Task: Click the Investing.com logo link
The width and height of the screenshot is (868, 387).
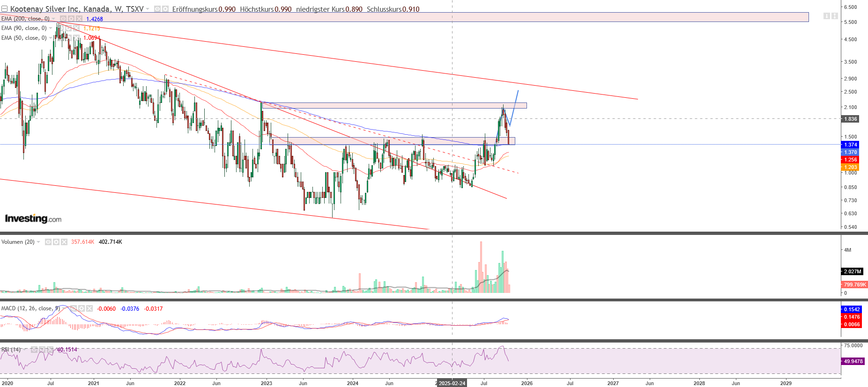Action: 33,219
